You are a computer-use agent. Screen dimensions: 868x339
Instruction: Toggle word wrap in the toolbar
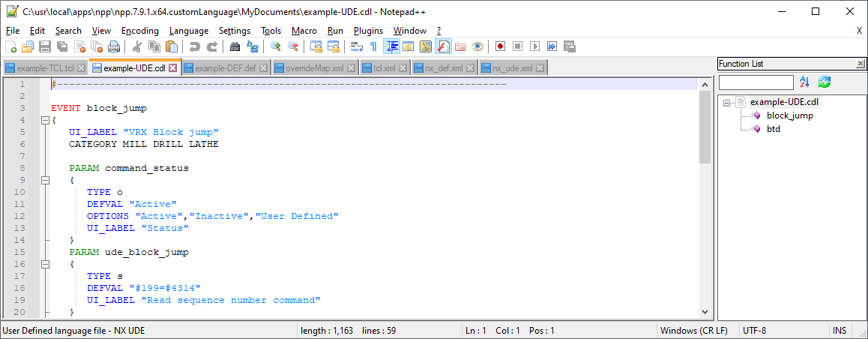[357, 46]
